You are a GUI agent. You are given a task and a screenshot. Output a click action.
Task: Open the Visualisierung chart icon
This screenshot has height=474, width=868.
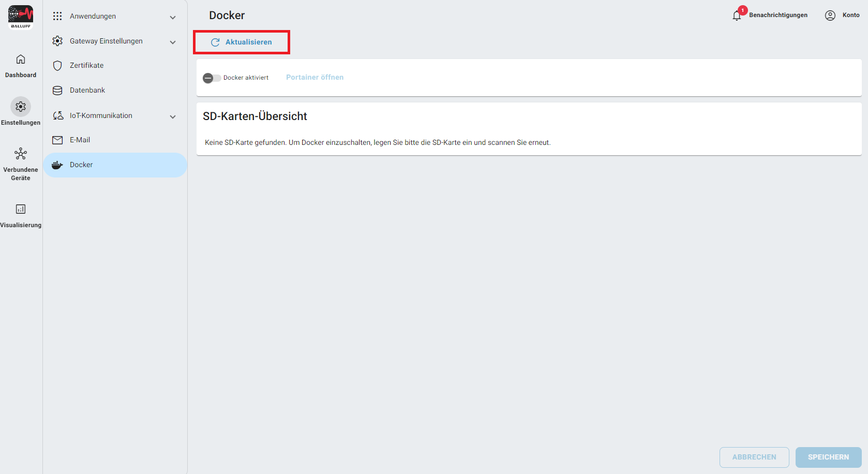click(x=21, y=209)
